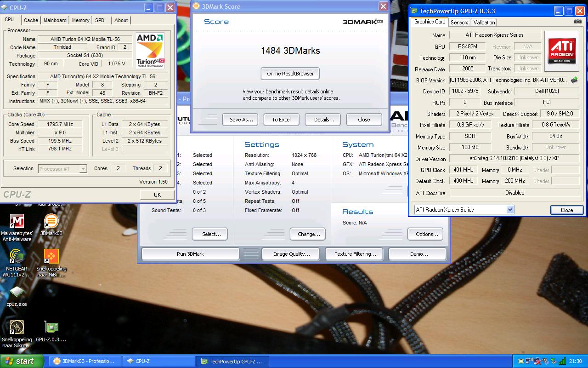The height and width of the screenshot is (368, 588).
Task: Open the Silkroad shortcut on the desktop
Action: pos(17,334)
